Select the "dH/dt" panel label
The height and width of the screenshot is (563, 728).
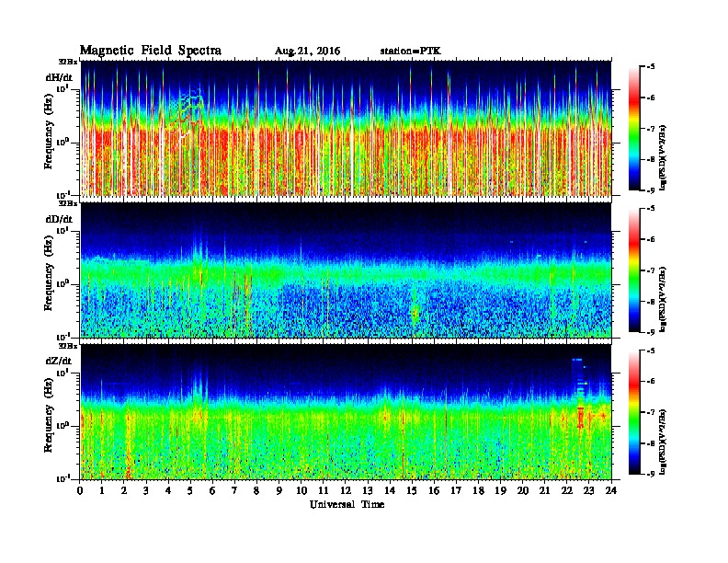click(59, 77)
